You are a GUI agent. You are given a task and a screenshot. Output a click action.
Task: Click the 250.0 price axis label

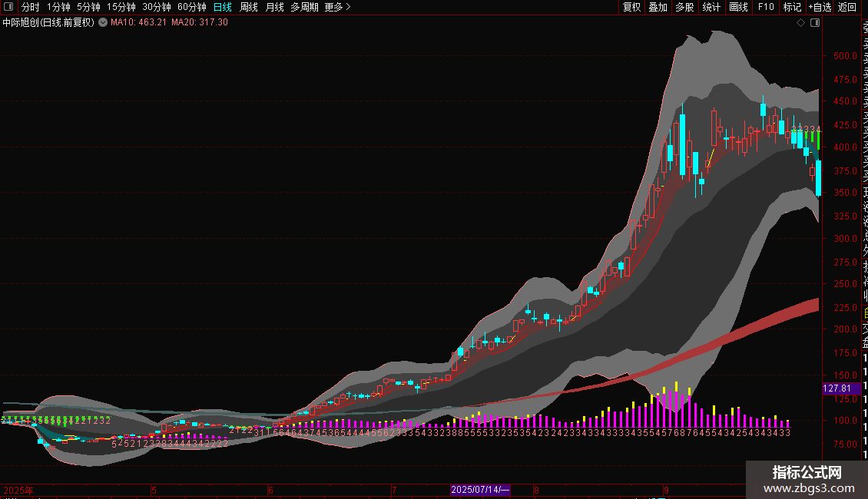845,284
